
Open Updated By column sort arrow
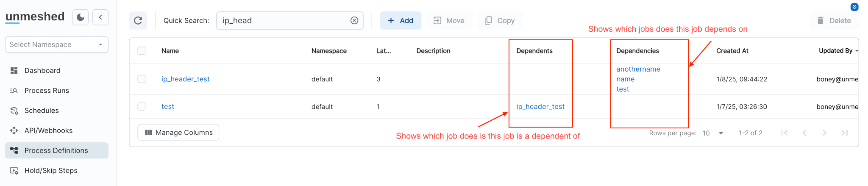pos(857,51)
